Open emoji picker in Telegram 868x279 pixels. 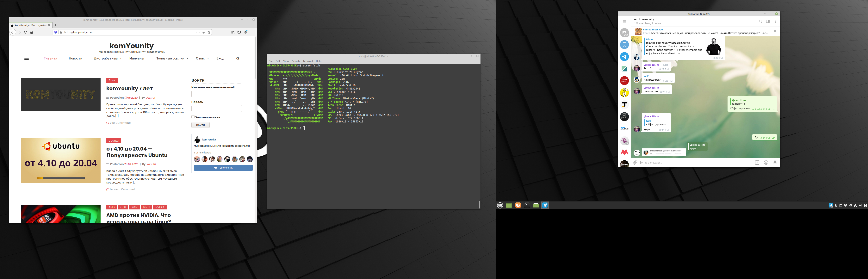tap(766, 163)
